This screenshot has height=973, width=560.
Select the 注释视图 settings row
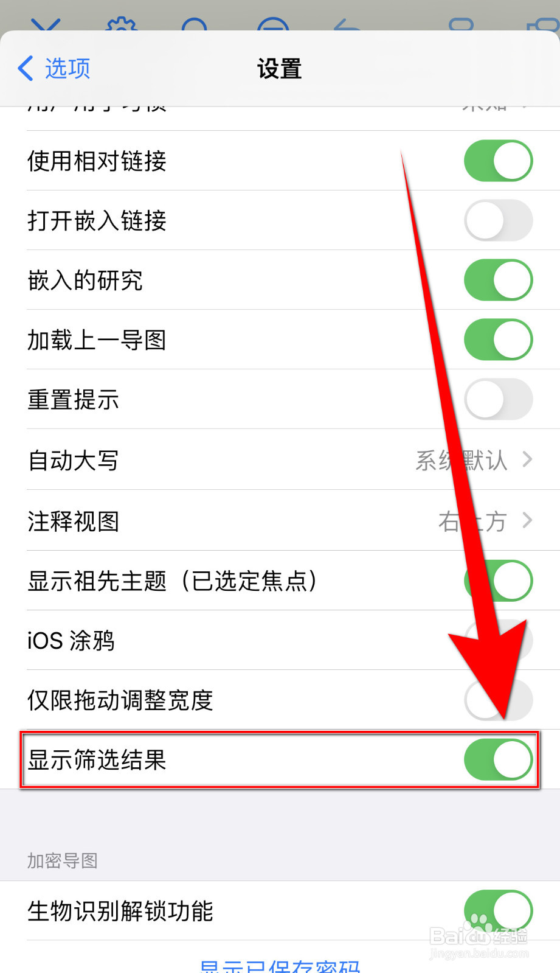click(280, 520)
